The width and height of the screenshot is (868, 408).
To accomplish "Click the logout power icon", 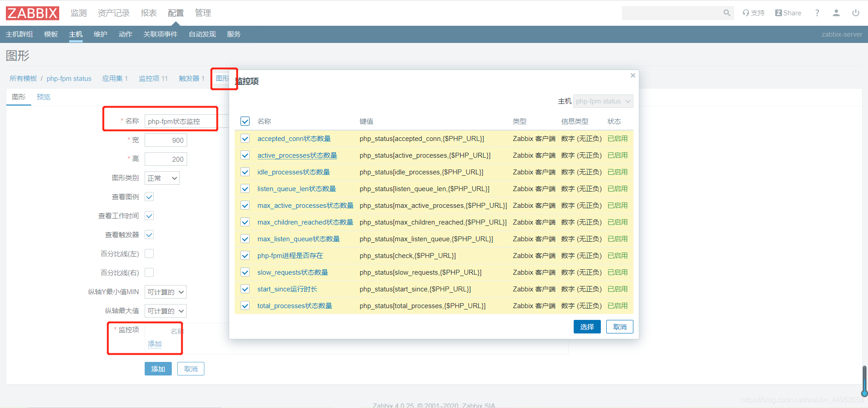I will (x=856, y=13).
